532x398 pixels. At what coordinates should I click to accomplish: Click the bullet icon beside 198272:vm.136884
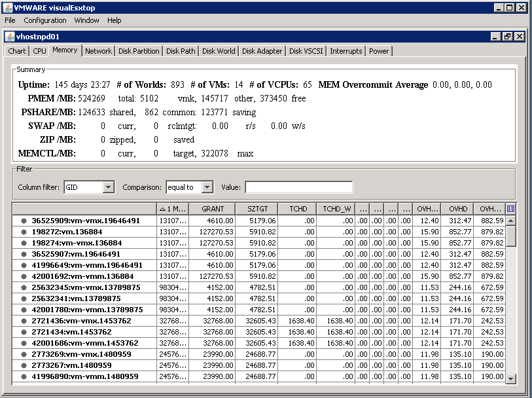[24, 232]
